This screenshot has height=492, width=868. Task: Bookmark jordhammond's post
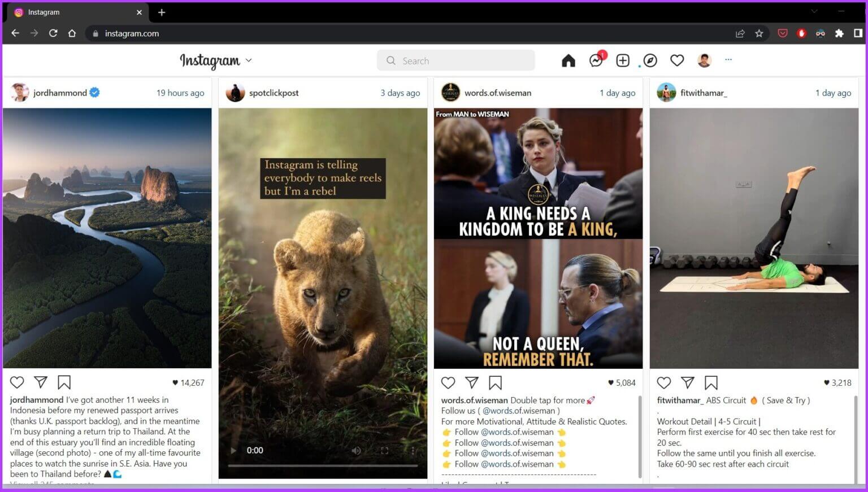pos(64,382)
